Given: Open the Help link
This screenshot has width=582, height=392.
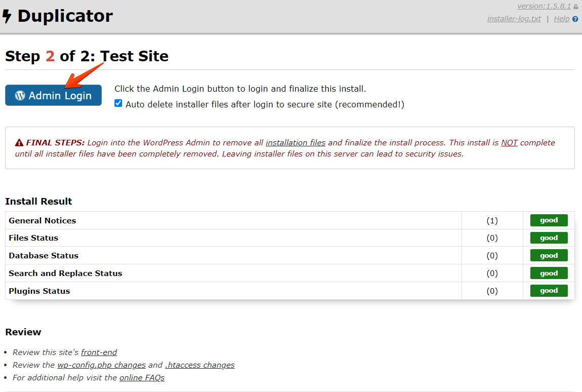Looking at the screenshot, I should pyautogui.click(x=561, y=19).
